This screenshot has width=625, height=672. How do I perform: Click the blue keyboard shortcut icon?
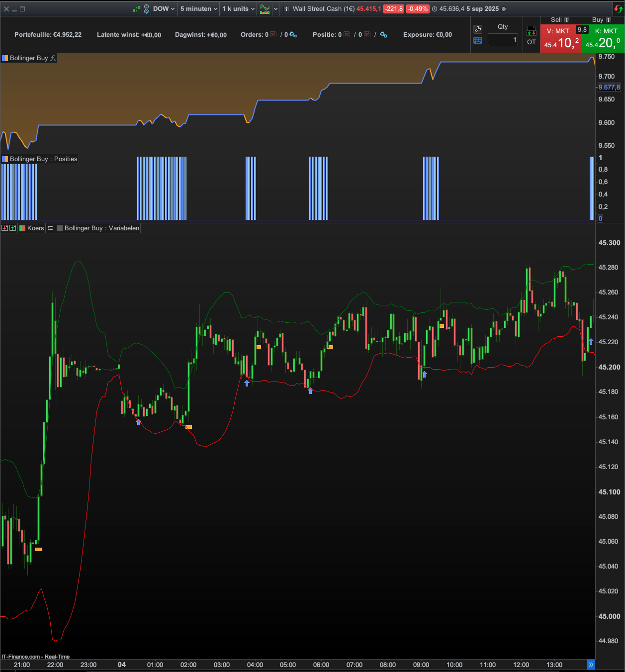(x=478, y=41)
